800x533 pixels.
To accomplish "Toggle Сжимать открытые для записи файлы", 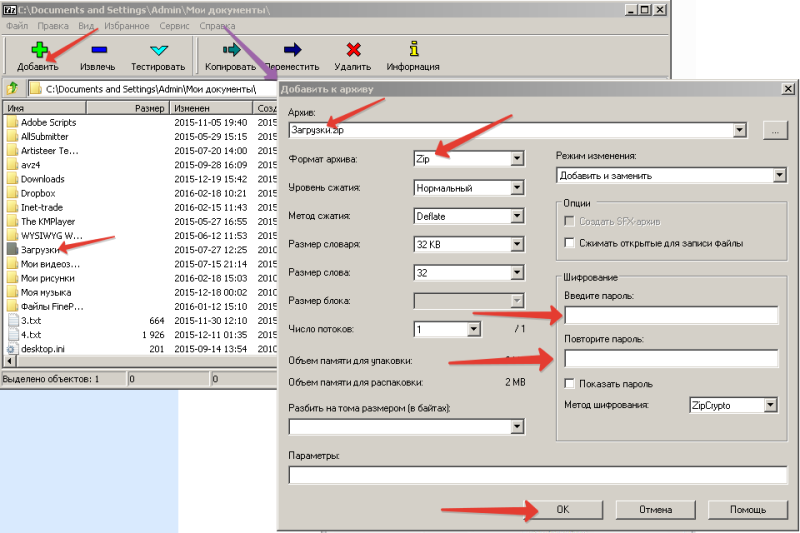I will 570,243.
